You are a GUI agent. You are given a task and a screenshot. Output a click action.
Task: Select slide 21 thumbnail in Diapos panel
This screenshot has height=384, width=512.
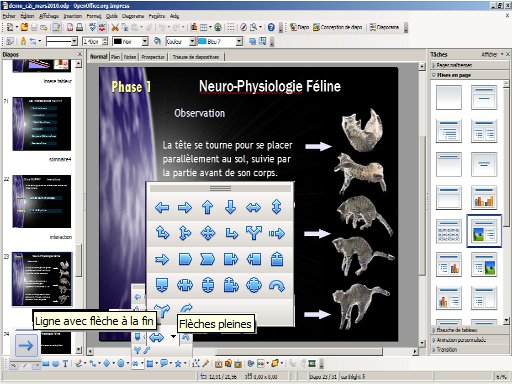point(42,124)
